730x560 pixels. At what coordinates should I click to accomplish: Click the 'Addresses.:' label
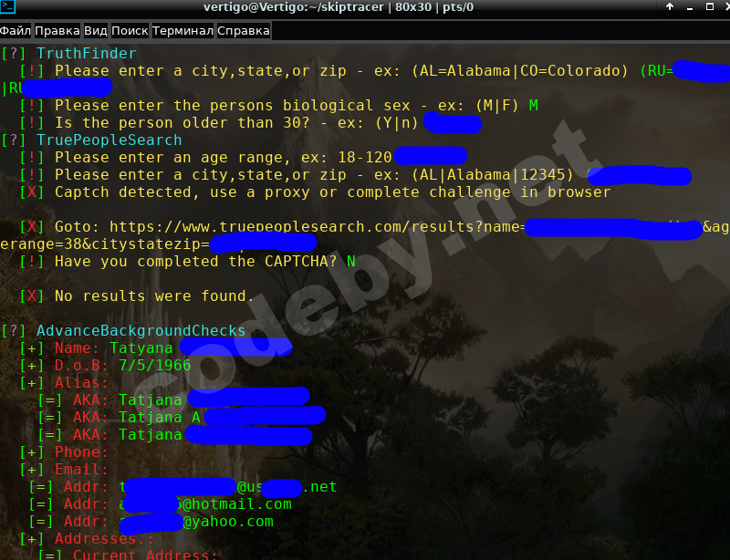coord(104,539)
